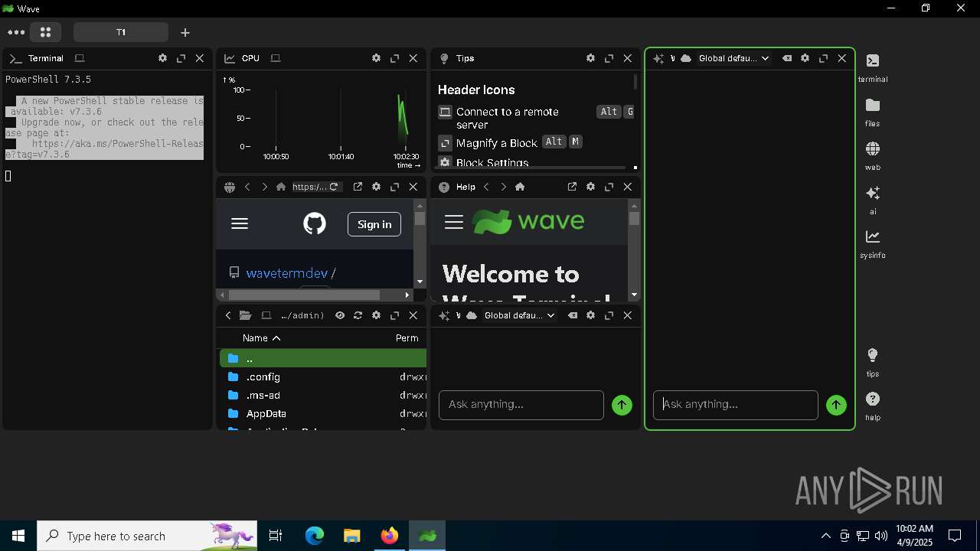
Task: Reload the web block page
Action: click(334, 187)
